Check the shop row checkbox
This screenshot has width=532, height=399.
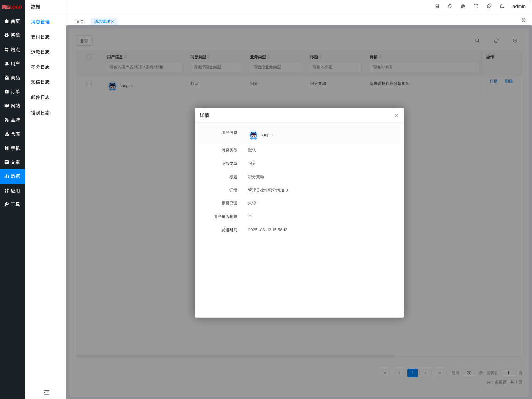click(89, 84)
